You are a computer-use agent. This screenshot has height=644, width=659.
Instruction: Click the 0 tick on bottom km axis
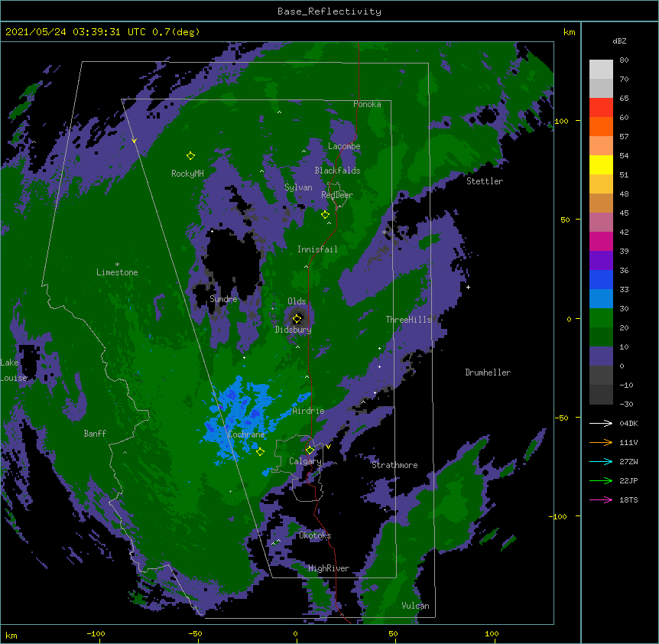click(295, 633)
